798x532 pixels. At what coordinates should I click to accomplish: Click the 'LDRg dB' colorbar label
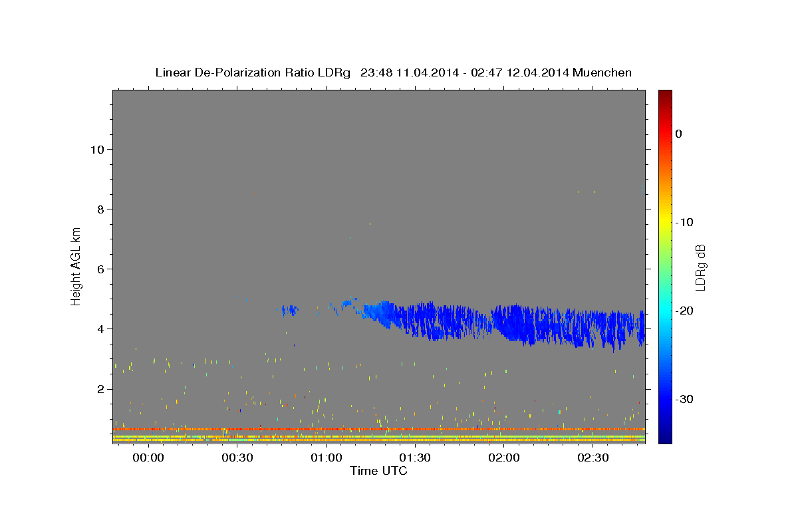(700, 267)
